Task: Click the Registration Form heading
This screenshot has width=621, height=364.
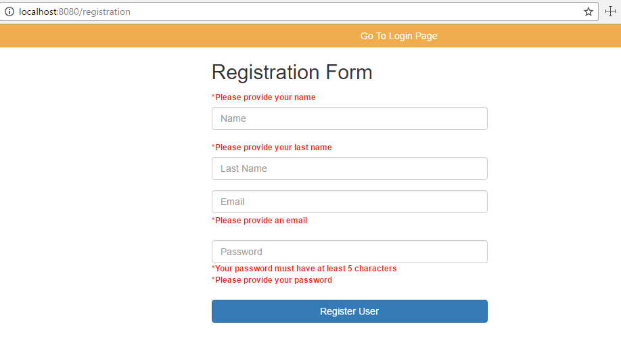Action: [x=292, y=72]
